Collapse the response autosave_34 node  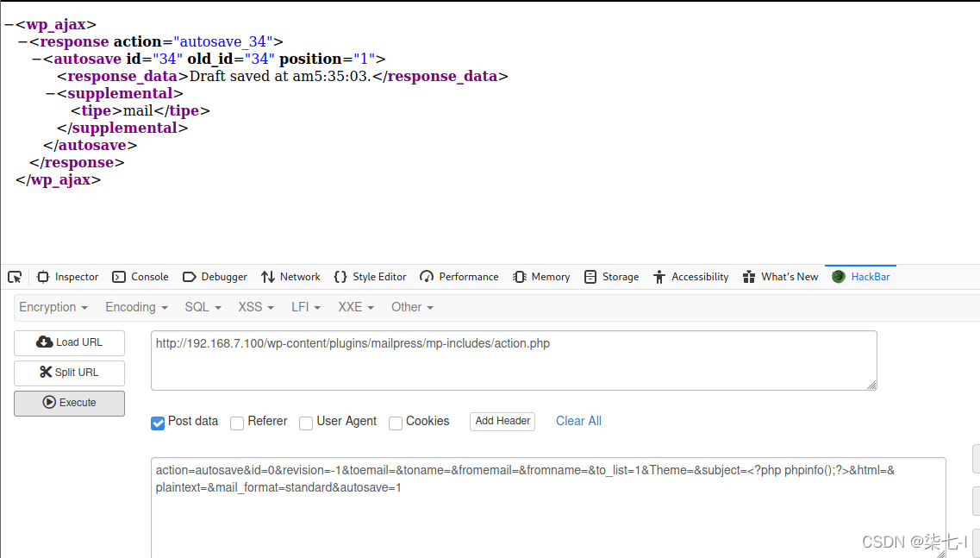[x=22, y=42]
